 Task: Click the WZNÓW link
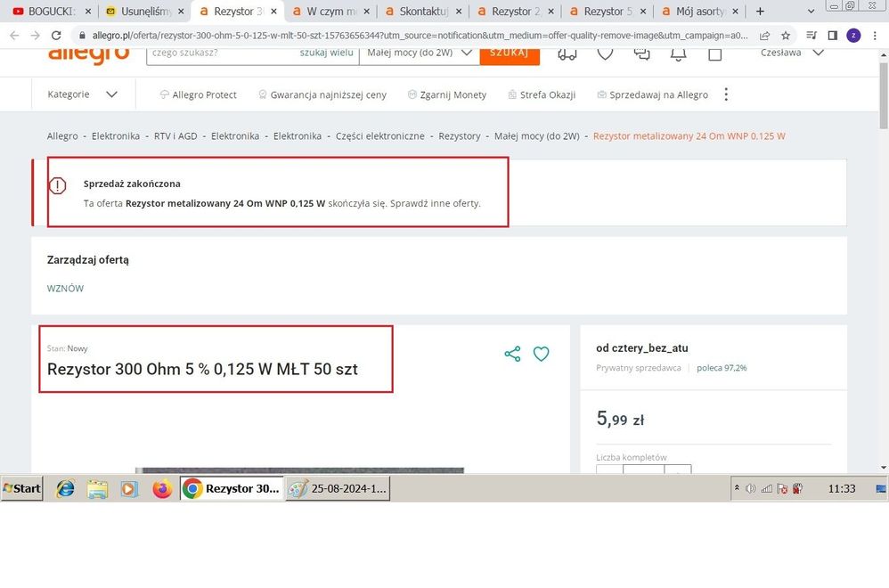click(x=65, y=288)
